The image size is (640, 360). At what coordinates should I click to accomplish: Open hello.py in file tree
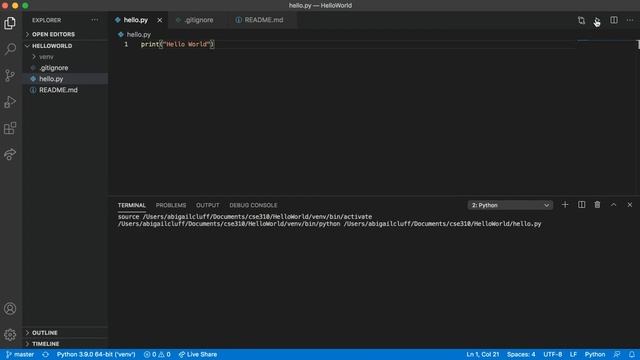[65, 79]
